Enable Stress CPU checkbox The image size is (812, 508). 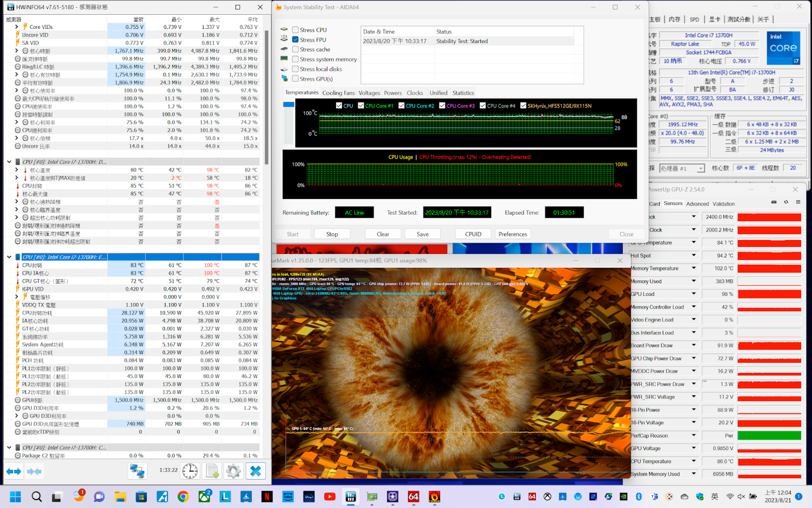click(295, 30)
